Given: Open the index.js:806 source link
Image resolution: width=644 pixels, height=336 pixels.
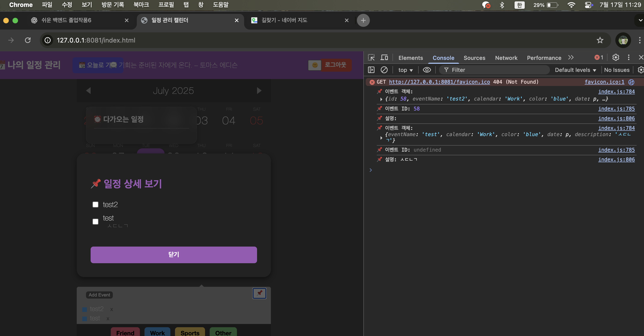Looking at the screenshot, I should [x=616, y=118].
